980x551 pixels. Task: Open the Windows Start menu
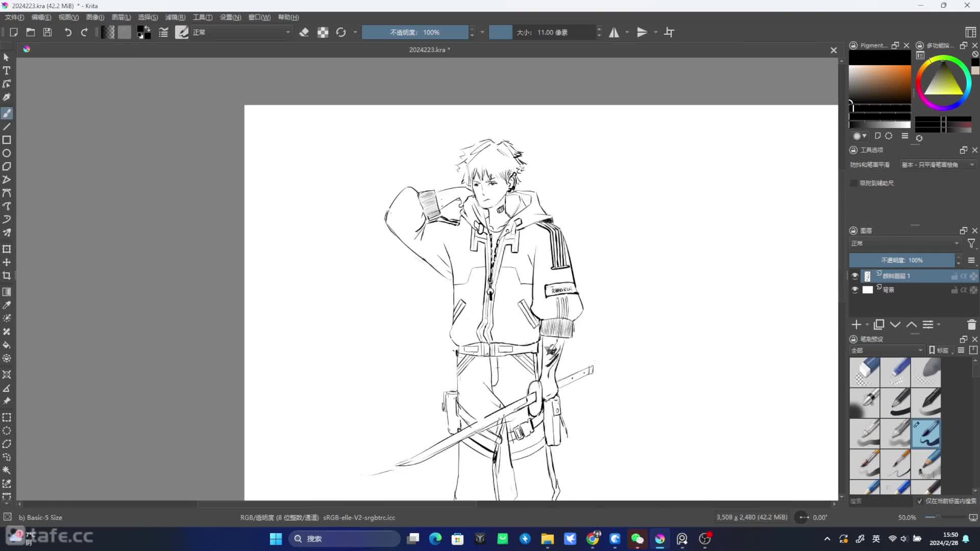click(x=276, y=539)
